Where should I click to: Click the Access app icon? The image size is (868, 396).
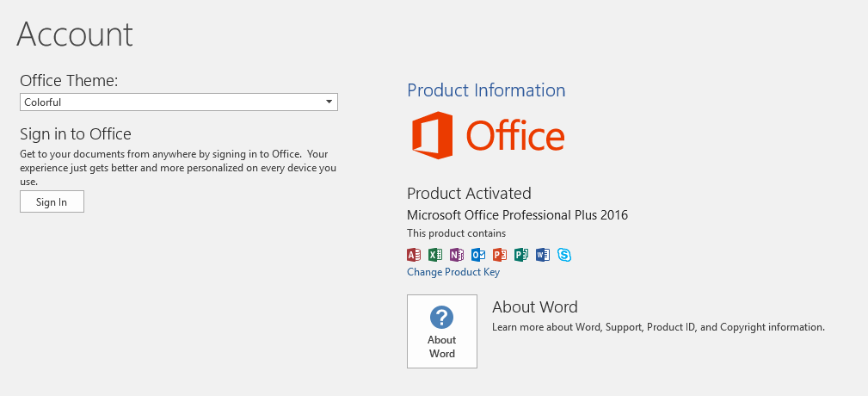pyautogui.click(x=414, y=255)
